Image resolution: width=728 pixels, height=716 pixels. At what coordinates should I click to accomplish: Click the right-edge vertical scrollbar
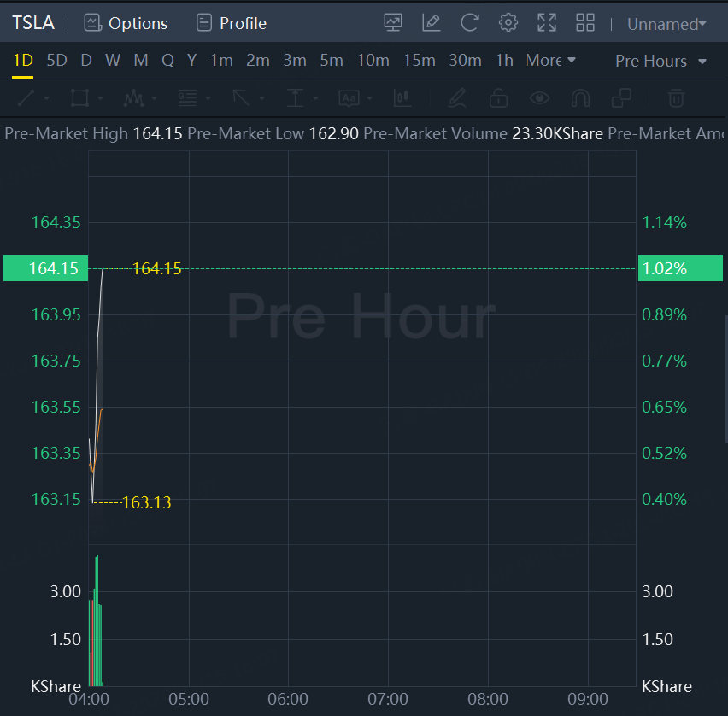(x=726, y=379)
